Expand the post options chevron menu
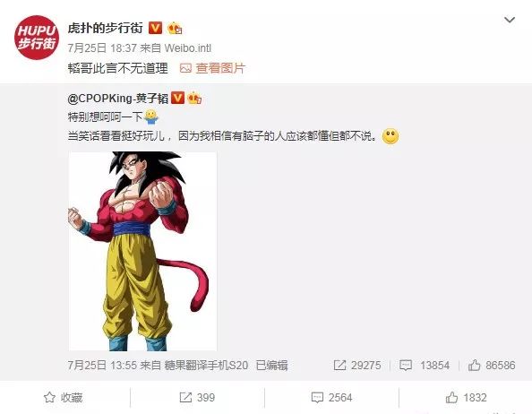 coord(510,20)
